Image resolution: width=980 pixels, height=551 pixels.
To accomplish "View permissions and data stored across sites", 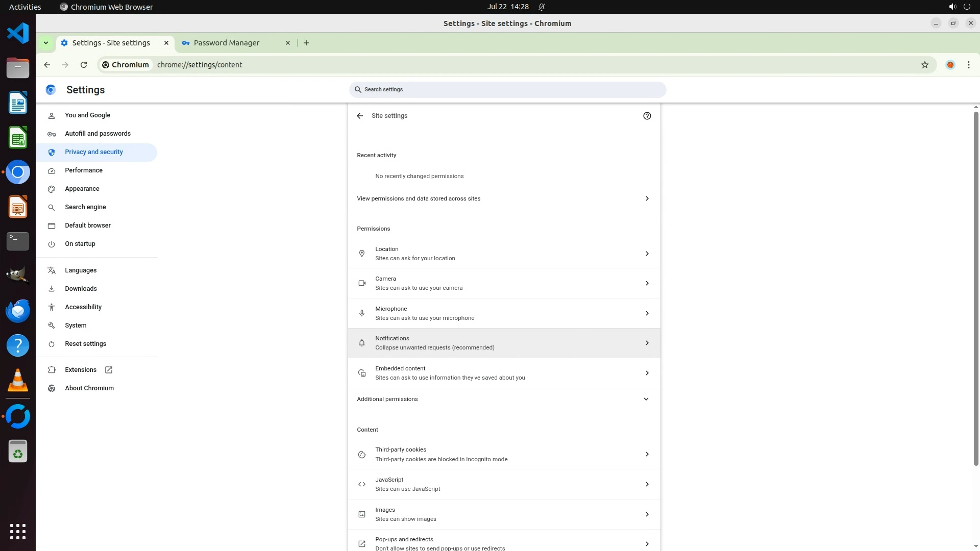I will (x=504, y=198).
